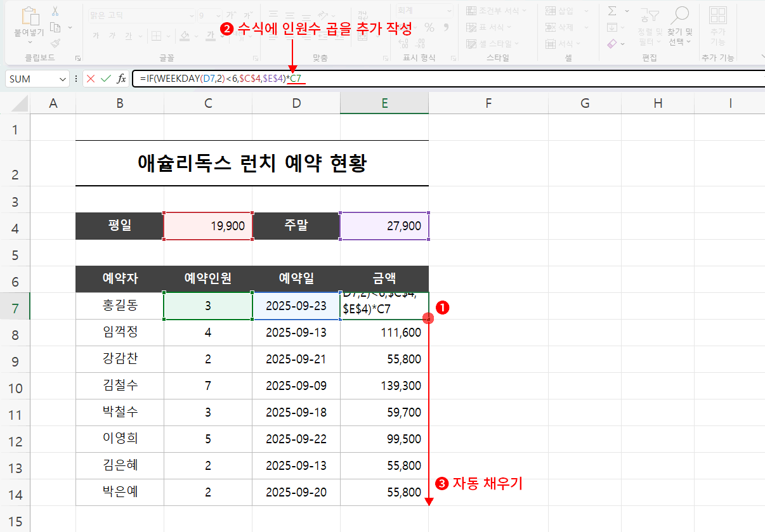Toggle italic formatting on the selection

click(x=112, y=36)
